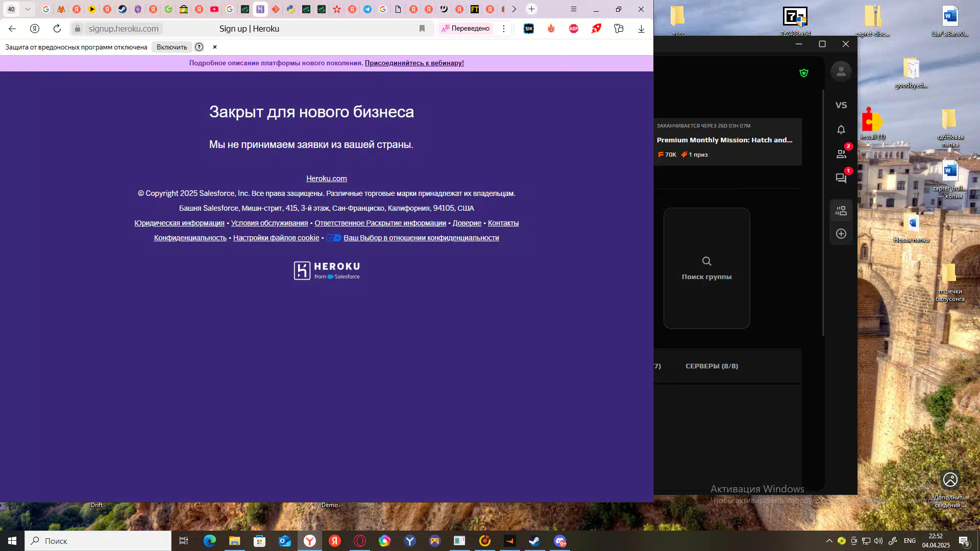
Task: Click the Поиск taskbar search box
Action: (x=98, y=541)
